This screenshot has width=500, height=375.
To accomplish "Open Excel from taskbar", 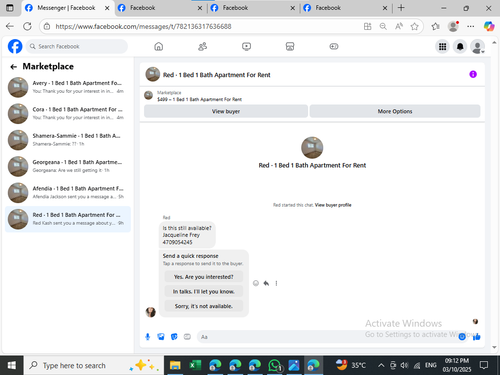I will click(195, 365).
